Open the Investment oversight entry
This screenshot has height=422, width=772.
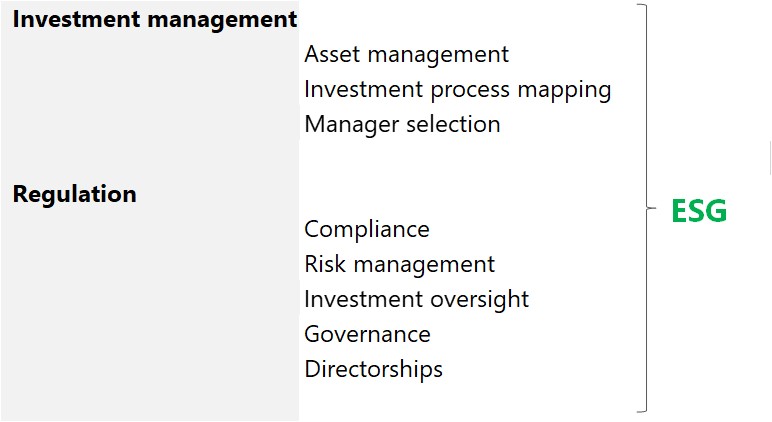point(417,300)
